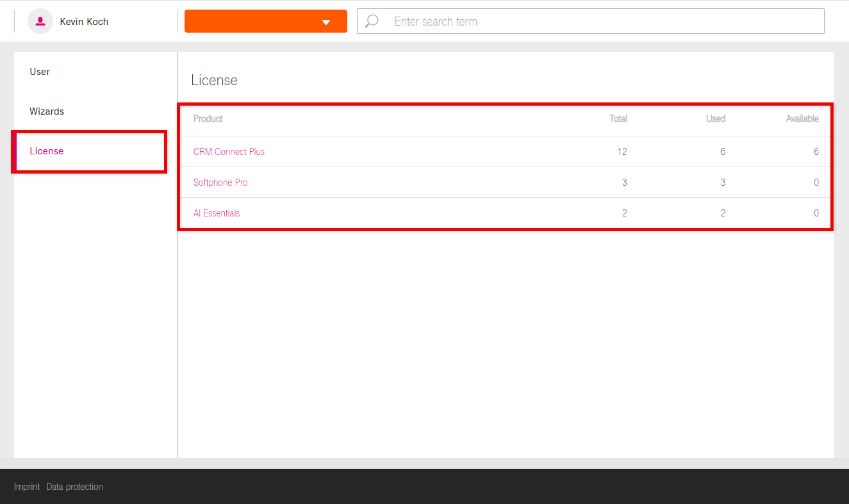Select the Kevin Koch user name
Viewport: 849px width, 504px height.
pos(84,22)
